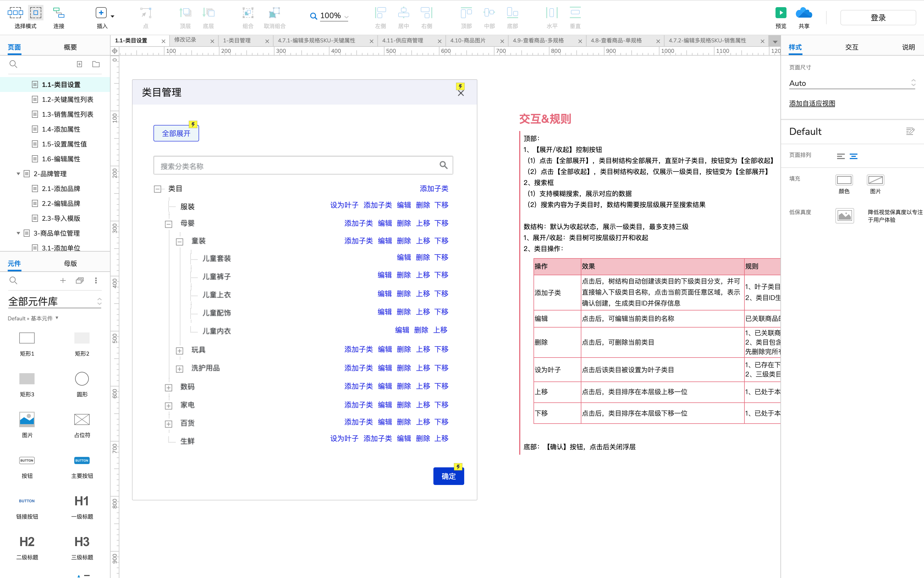Image resolution: width=924 pixels, height=578 pixels.
Task: Click Align Bottom (底部) icon
Action: click(x=512, y=13)
